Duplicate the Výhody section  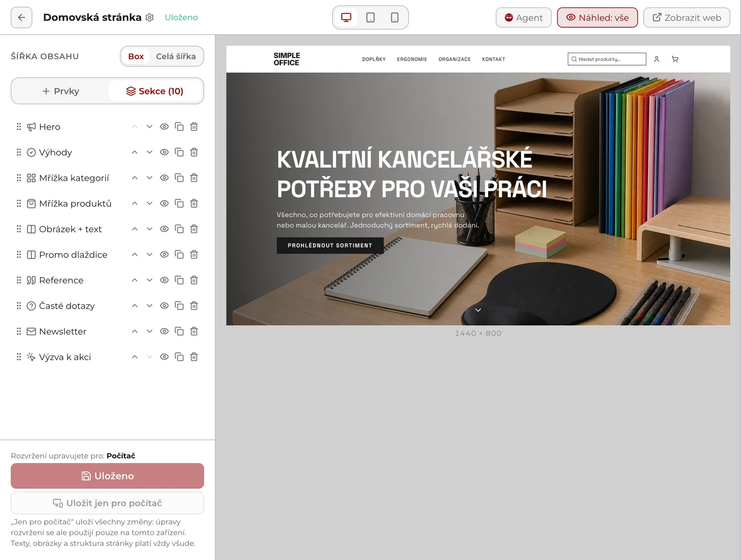pyautogui.click(x=179, y=152)
